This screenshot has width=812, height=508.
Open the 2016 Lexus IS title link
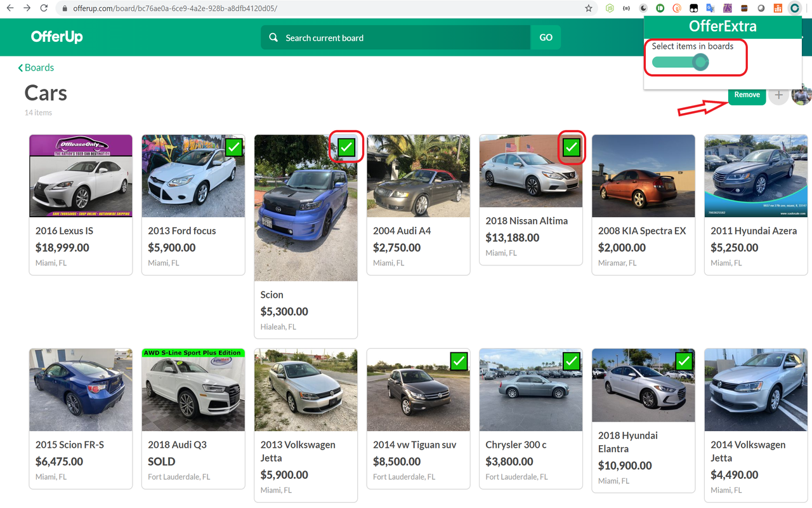[x=64, y=231]
